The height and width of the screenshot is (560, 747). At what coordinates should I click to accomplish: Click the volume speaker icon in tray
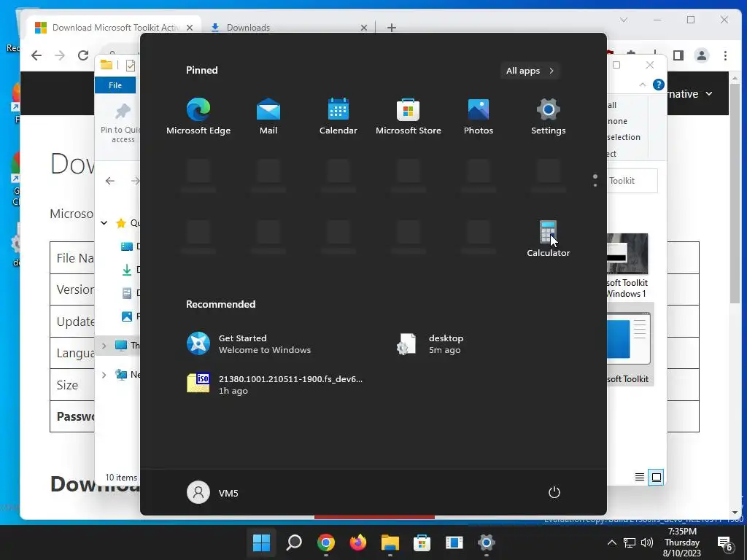pos(646,542)
